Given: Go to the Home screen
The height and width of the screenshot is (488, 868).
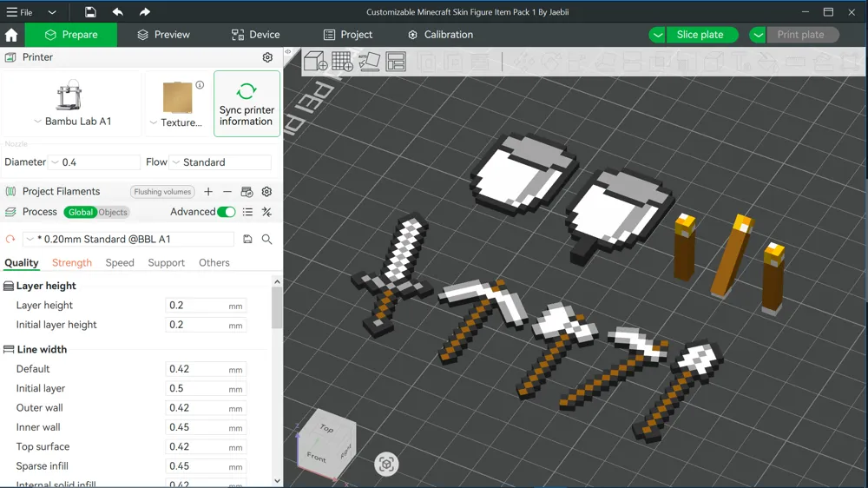Looking at the screenshot, I should pos(11,35).
